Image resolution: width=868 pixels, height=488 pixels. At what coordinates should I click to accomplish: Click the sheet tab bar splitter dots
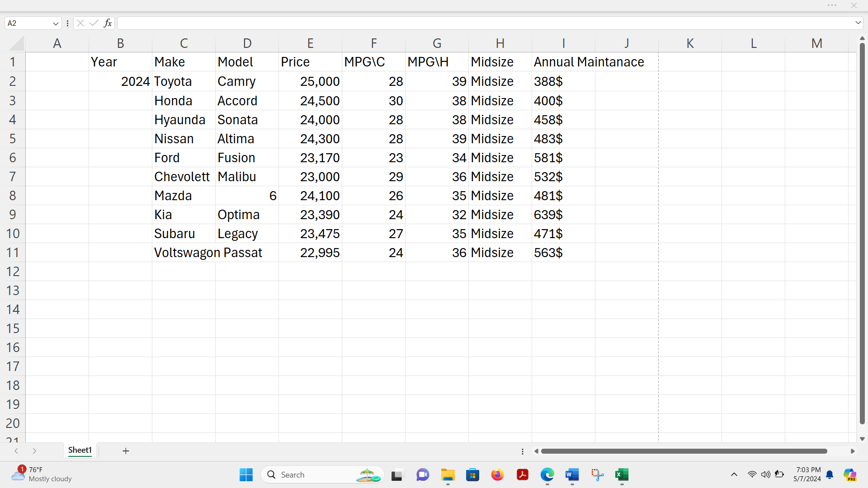coord(523,451)
